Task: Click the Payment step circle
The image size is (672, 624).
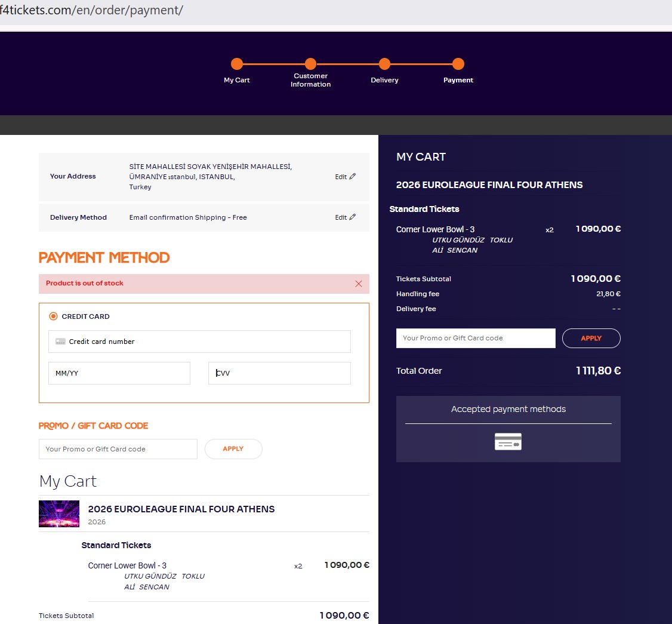Action: pos(458,64)
